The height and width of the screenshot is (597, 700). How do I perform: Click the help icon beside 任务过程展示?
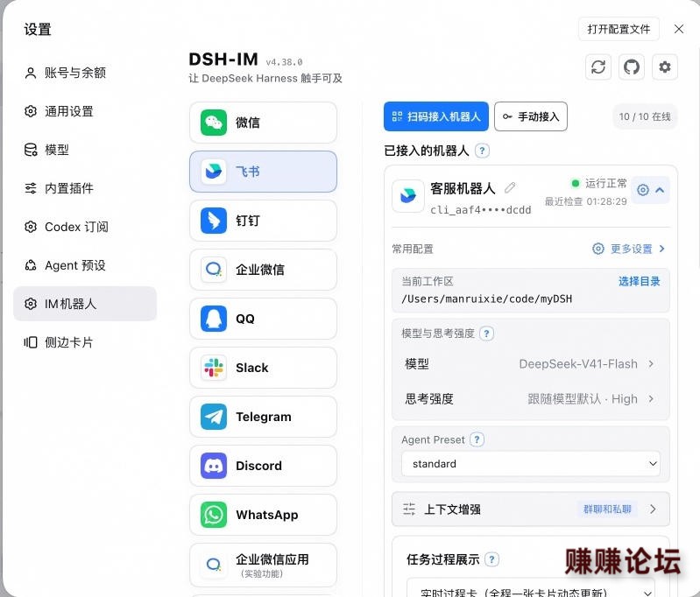491,559
